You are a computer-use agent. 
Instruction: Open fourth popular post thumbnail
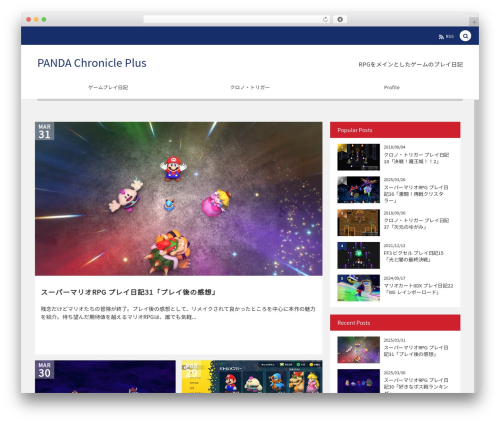358,255
